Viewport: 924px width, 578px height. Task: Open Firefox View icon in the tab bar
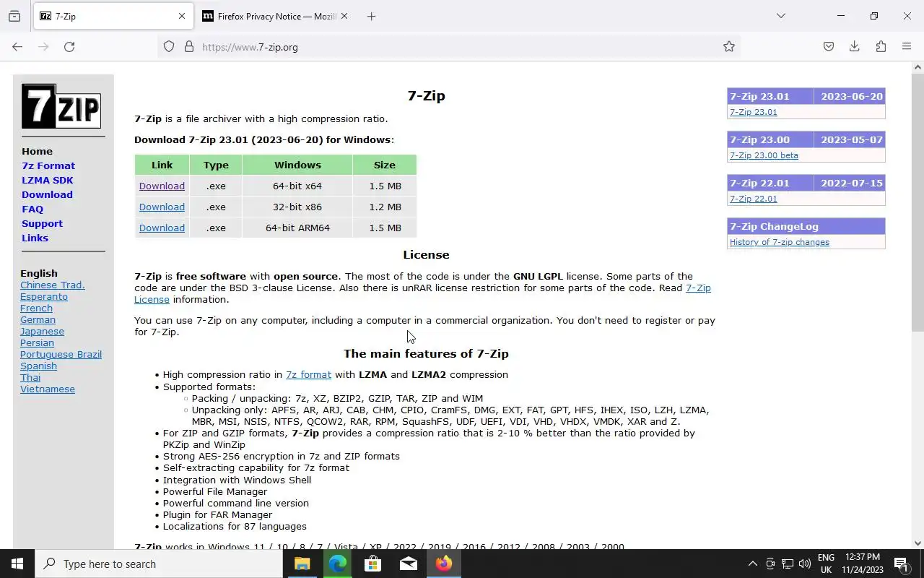coord(14,16)
